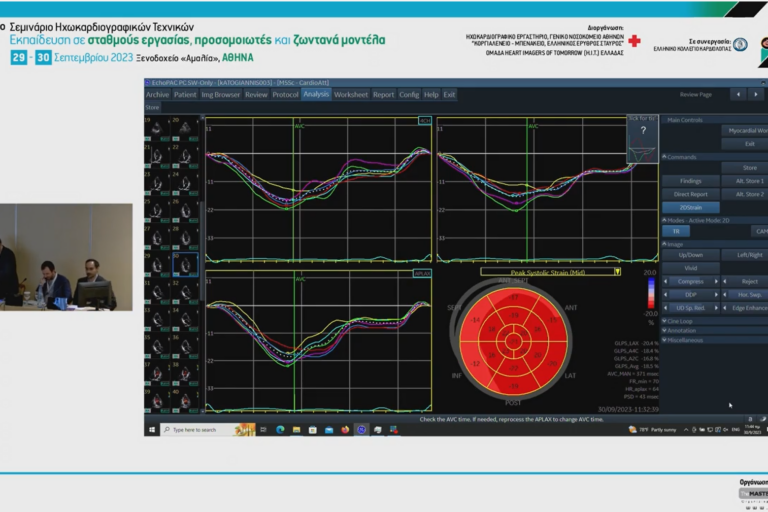This screenshot has width=768, height=512.
Task: Click the strain color scale bar
Action: point(650,295)
